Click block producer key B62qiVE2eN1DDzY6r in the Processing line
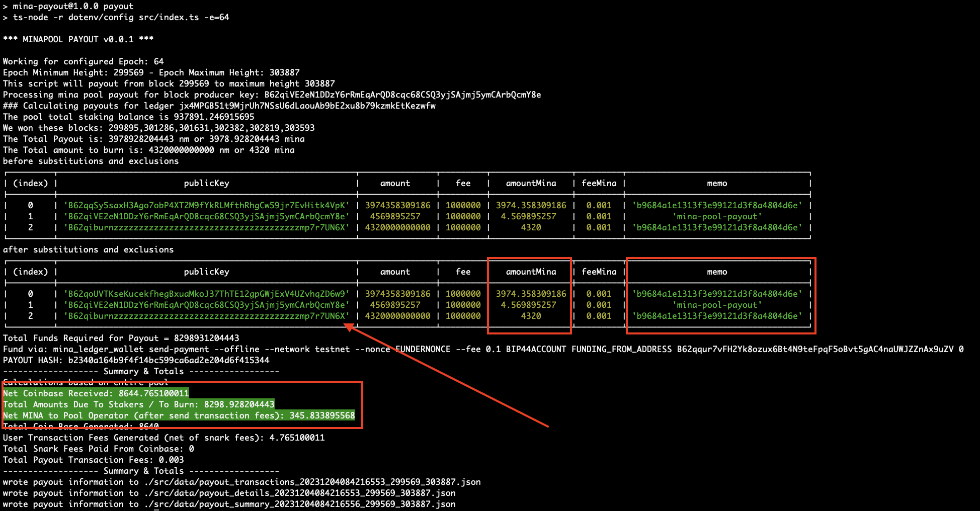Image resolution: width=980 pixels, height=511 pixels. click(x=403, y=95)
